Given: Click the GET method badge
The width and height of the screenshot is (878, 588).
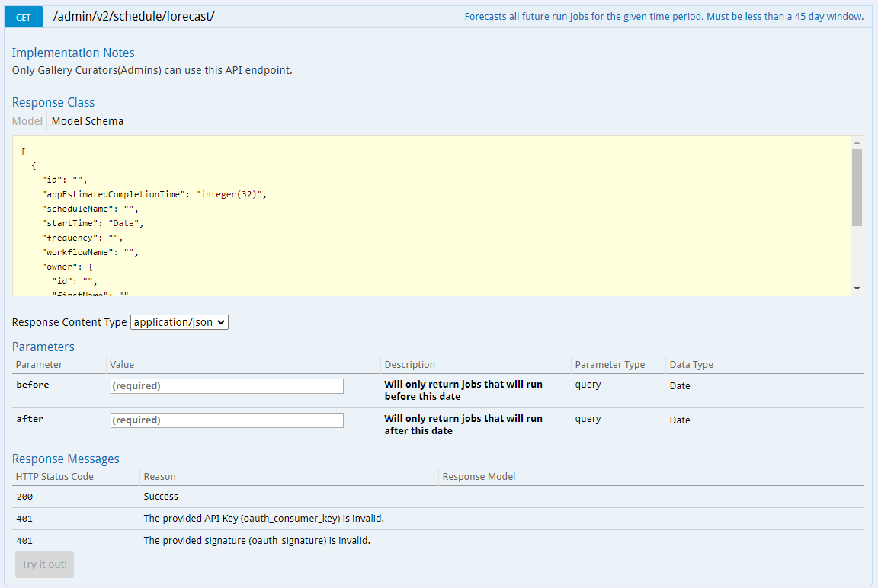Looking at the screenshot, I should click(x=23, y=16).
